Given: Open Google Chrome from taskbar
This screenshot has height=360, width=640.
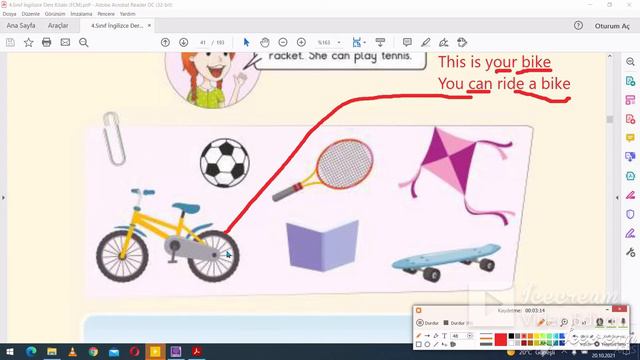Looking at the screenshot, I should 93,351.
